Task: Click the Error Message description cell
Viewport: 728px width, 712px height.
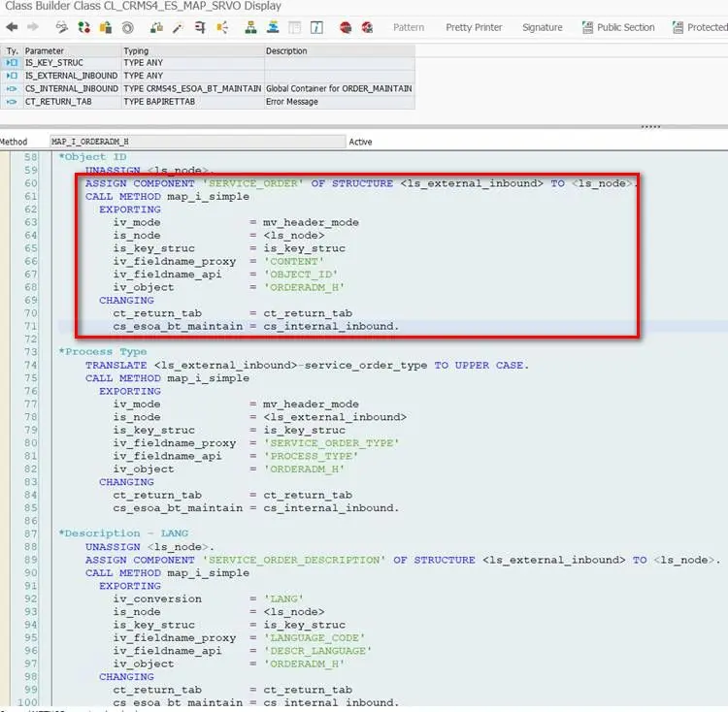Action: click(x=340, y=102)
